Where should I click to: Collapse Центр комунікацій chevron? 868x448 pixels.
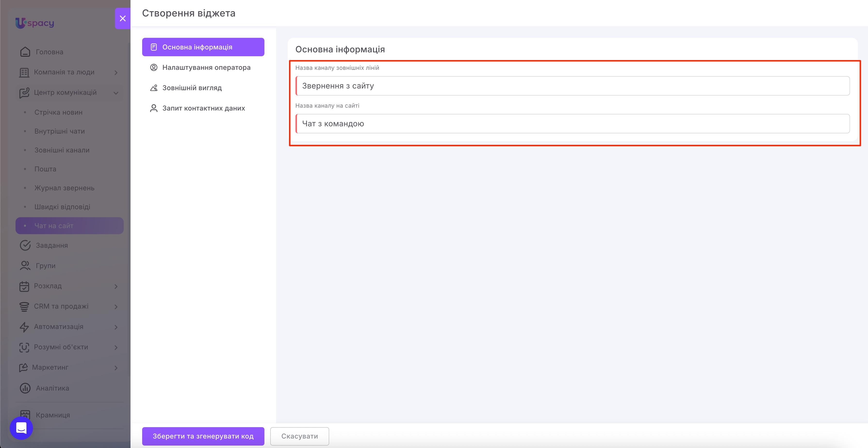116,93
